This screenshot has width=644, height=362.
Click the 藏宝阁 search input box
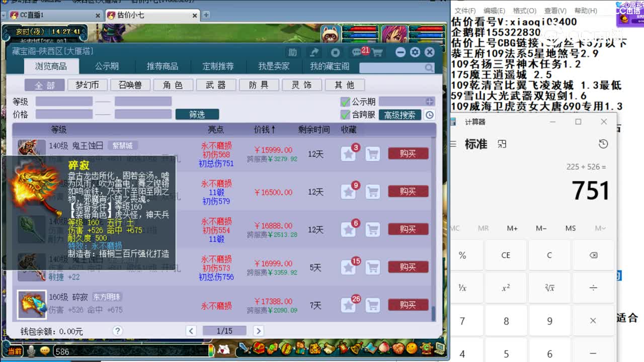tap(391, 67)
